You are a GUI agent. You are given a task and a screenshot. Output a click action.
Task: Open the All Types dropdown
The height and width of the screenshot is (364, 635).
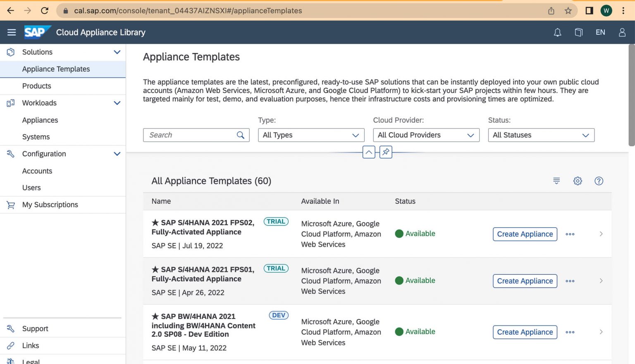pyautogui.click(x=311, y=135)
